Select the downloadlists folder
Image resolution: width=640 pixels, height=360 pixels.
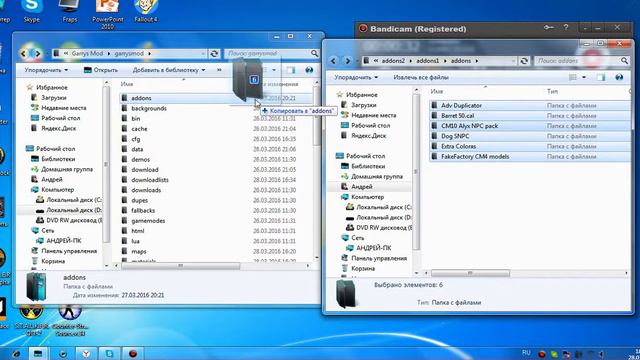150,180
